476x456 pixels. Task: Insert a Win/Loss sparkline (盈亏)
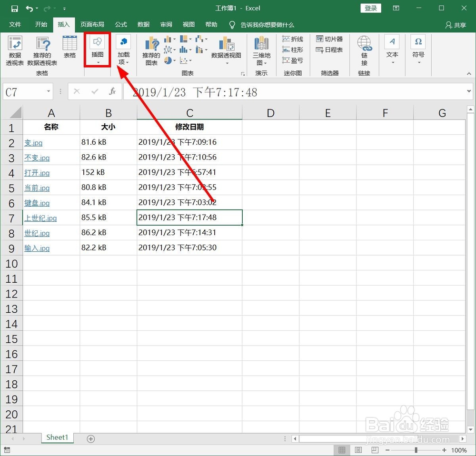click(x=292, y=60)
